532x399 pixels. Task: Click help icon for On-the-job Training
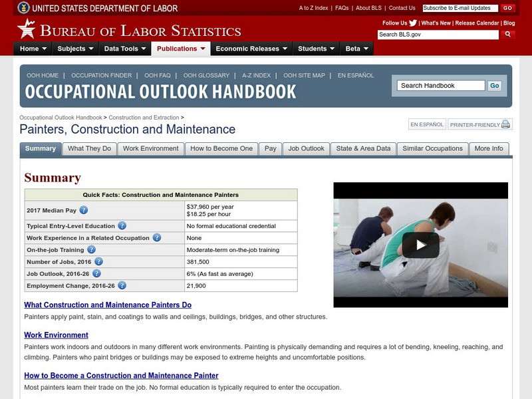[91, 250]
